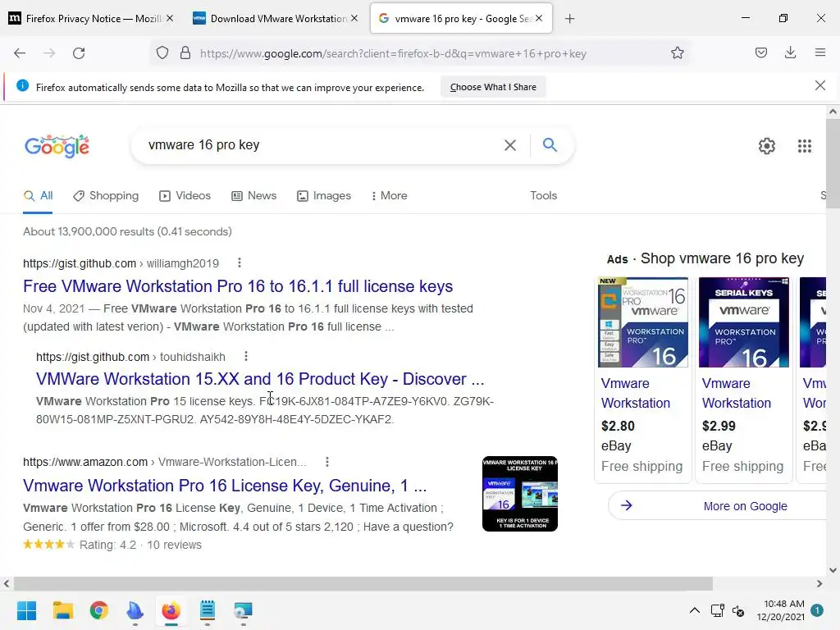Open Vmware Workstation Pro 16 License Key Amazon result

(225, 486)
